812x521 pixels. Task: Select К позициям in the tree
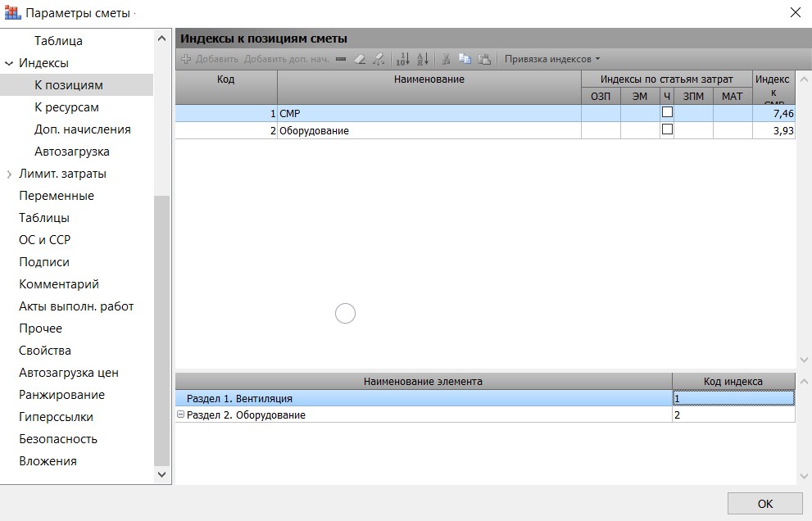point(68,85)
